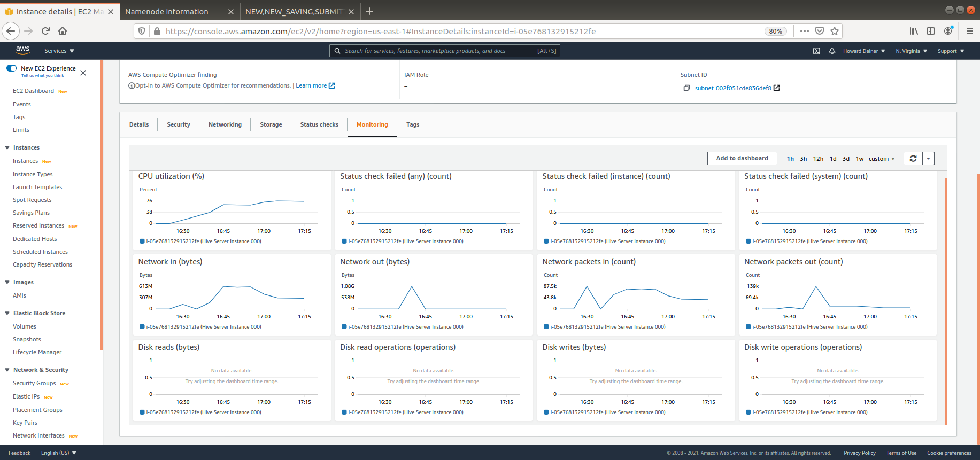Image resolution: width=980 pixels, height=460 pixels.
Task: Click the browser forward arrow
Action: [x=28, y=31]
